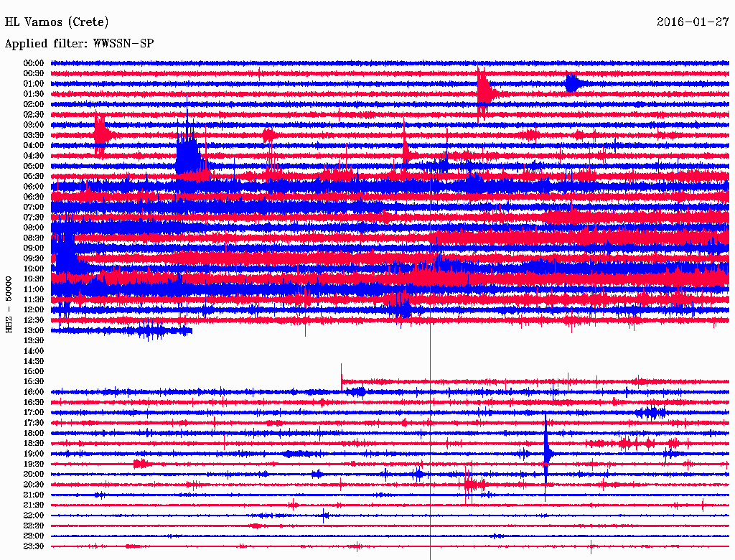Click the '04:30' time label
The width and height of the screenshot is (735, 560).
click(x=34, y=156)
